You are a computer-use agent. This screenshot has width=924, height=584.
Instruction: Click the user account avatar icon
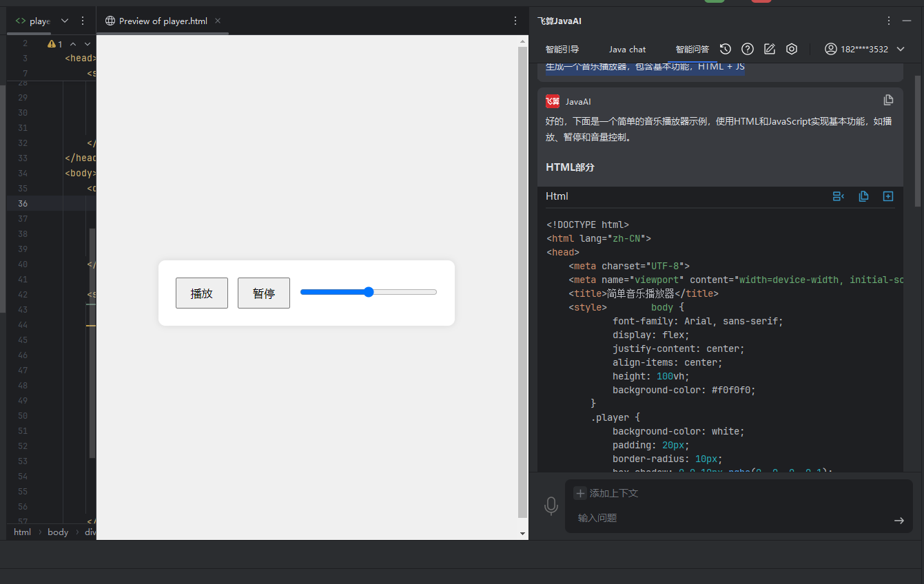tap(831, 49)
